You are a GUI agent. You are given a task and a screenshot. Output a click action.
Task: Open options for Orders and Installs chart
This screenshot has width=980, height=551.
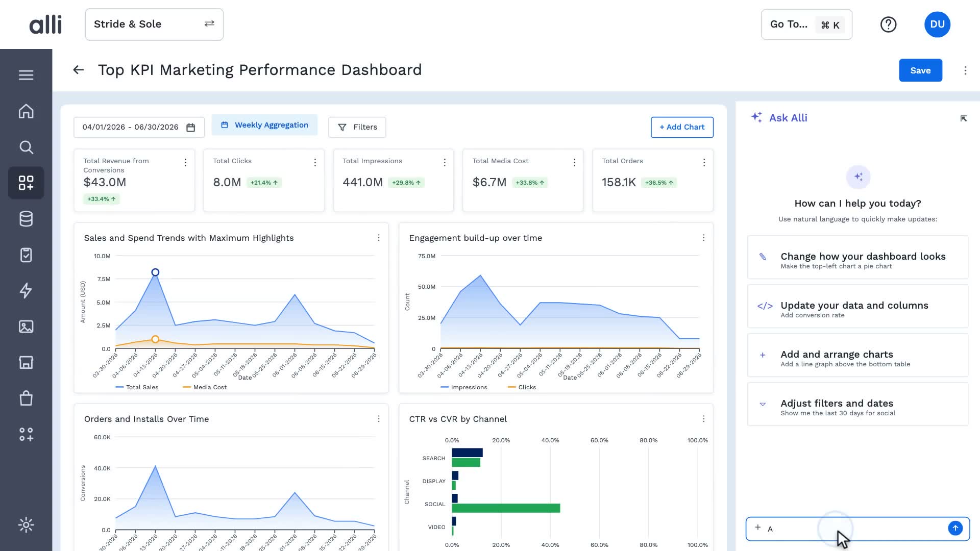[378, 419]
